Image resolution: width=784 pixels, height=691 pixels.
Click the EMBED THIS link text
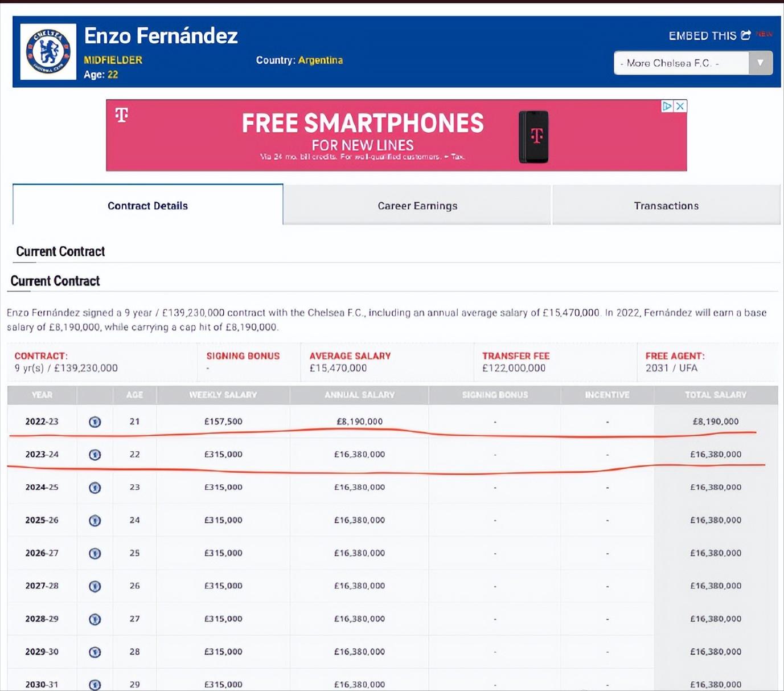tap(703, 36)
